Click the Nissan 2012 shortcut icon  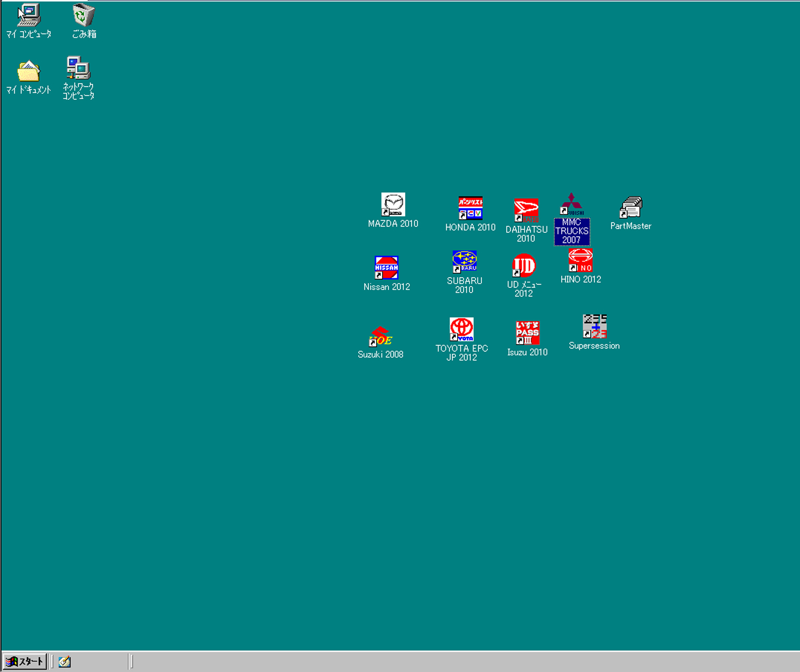386,268
